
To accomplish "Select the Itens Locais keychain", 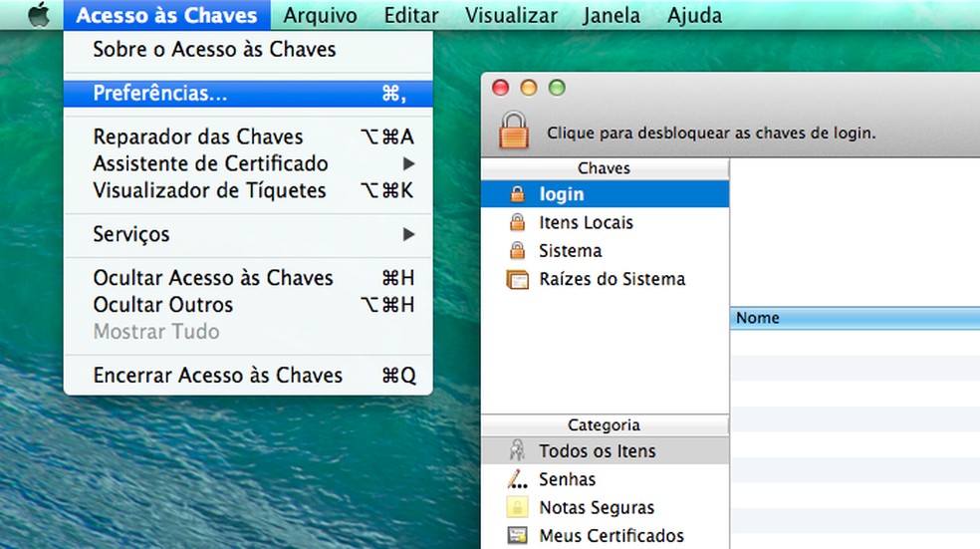I will click(605, 222).
